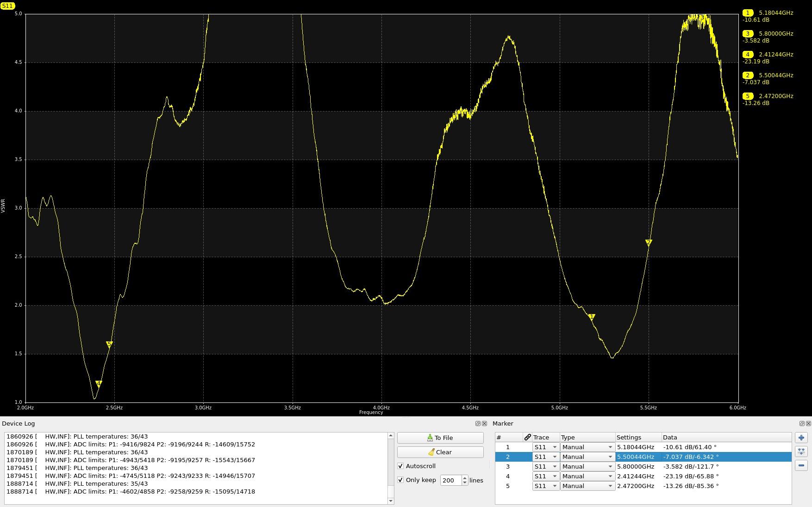This screenshot has width=812, height=507.
Task: Open the trace dropdown for marker 4
Action: 546,476
